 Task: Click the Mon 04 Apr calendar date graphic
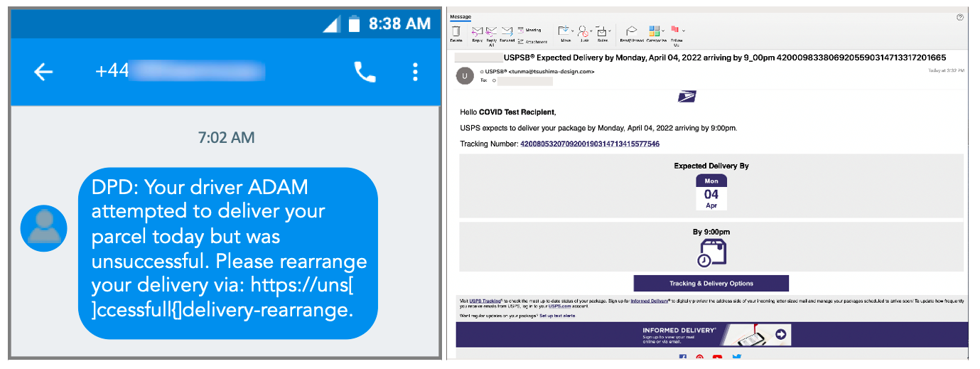pos(711,193)
